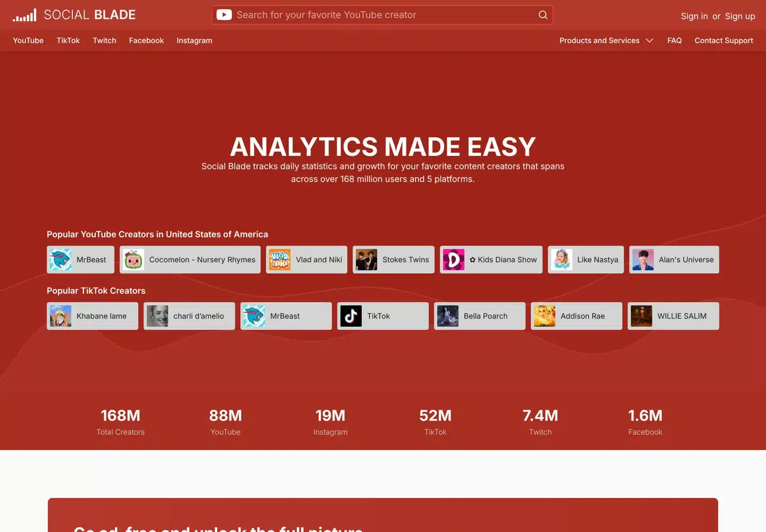This screenshot has height=532, width=766.
Task: Click the ANALYTICS MADE EASY headline
Action: tap(383, 147)
